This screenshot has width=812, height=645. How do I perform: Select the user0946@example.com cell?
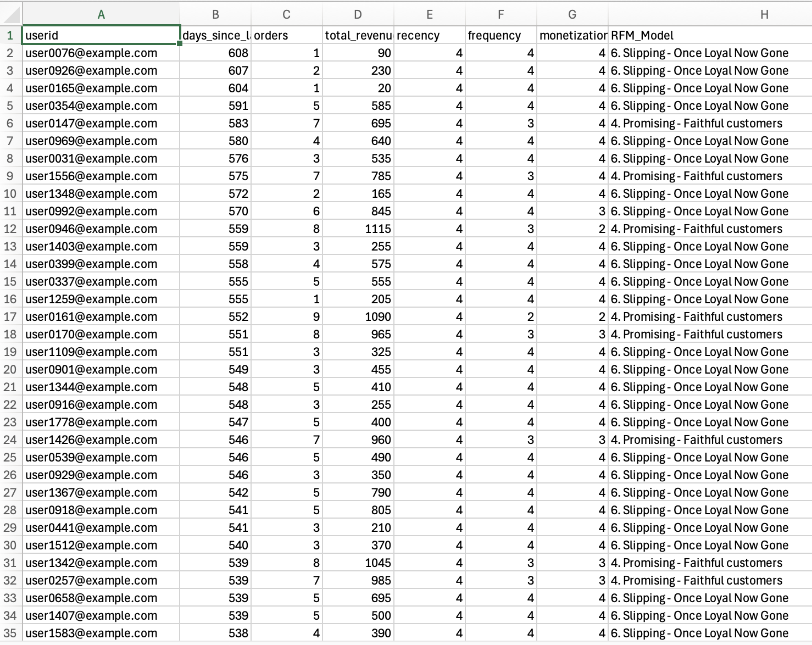101,229
